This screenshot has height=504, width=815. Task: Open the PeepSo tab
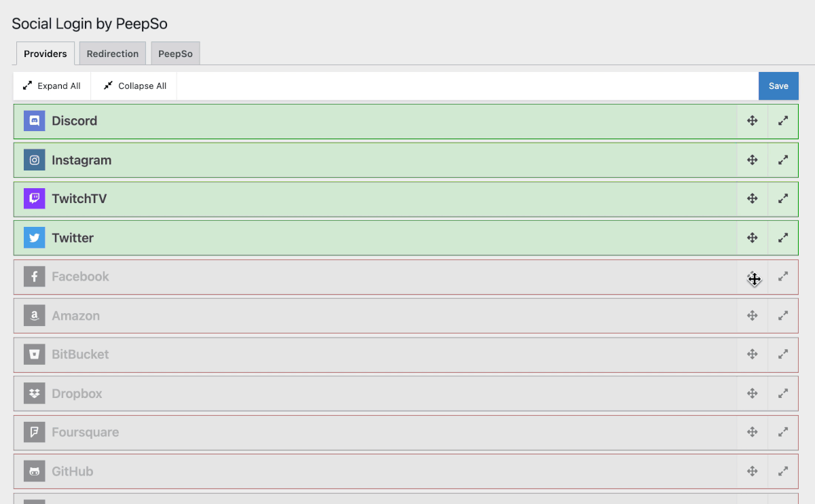click(x=175, y=54)
